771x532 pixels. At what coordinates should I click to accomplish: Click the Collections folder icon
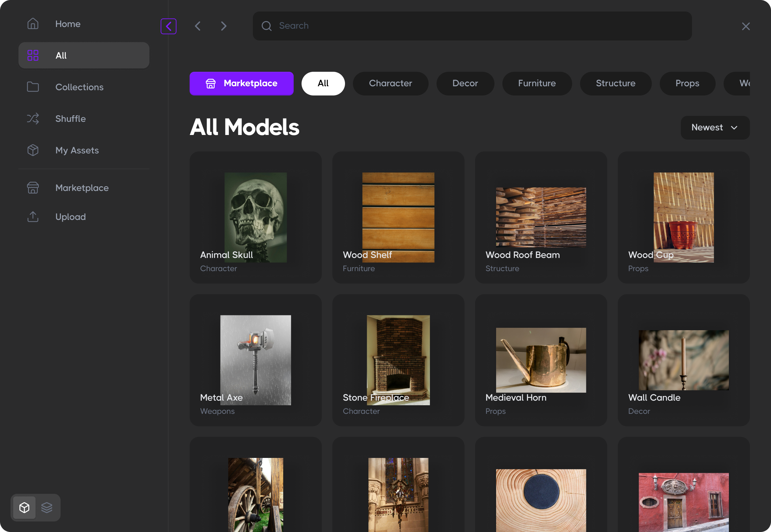[33, 87]
